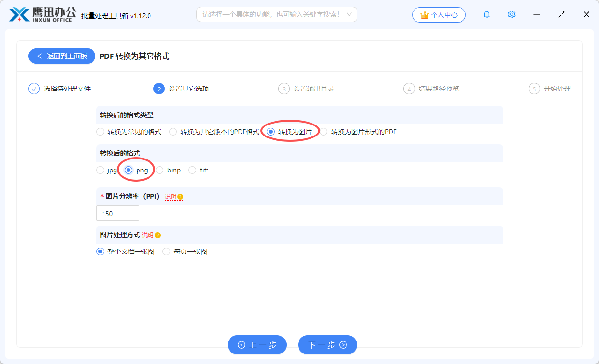599x364 pixels.
Task: Click 返回到主面板 button
Action: pos(62,56)
